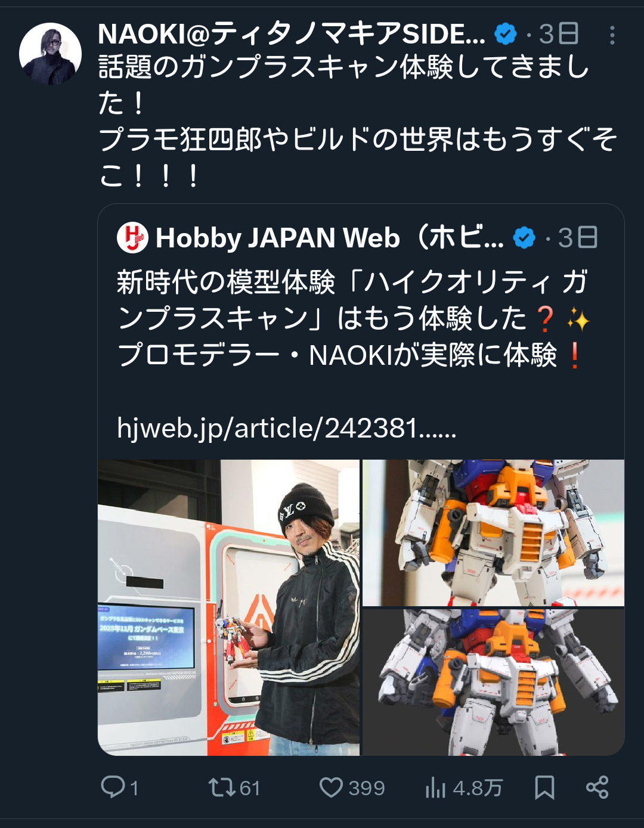Image resolution: width=644 pixels, height=828 pixels.
Task: Open NAOKI@ティタノマキア display name
Action: click(x=292, y=34)
